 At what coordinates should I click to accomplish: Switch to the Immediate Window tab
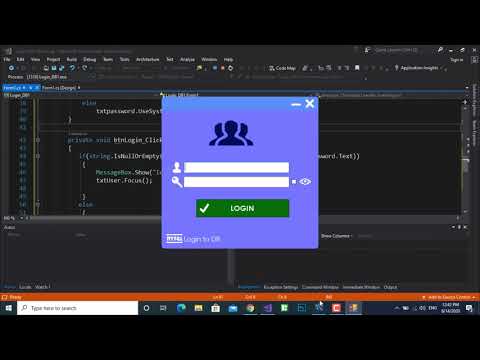[x=361, y=287]
